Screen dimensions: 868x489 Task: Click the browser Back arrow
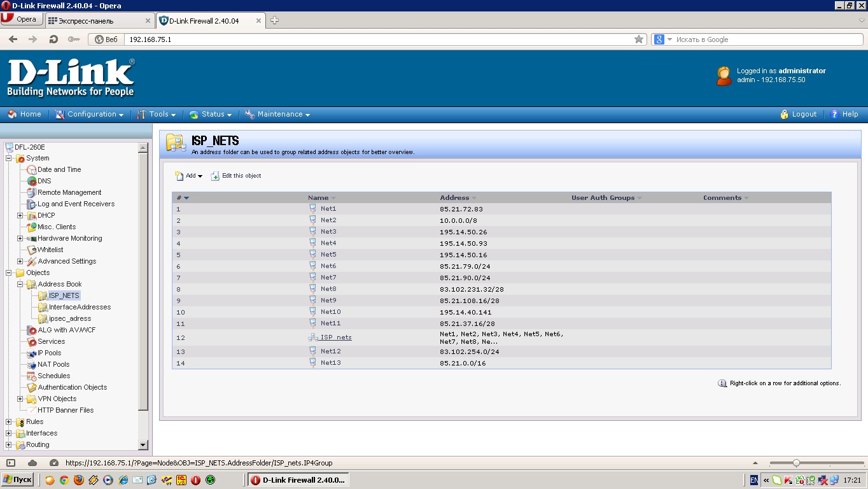pyautogui.click(x=13, y=39)
